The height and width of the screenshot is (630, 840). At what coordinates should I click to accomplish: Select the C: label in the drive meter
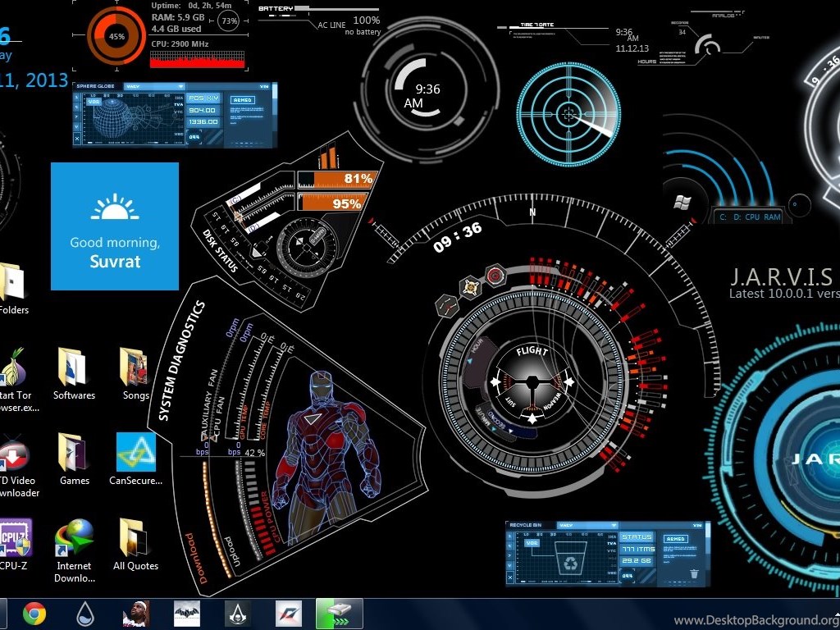[723, 217]
